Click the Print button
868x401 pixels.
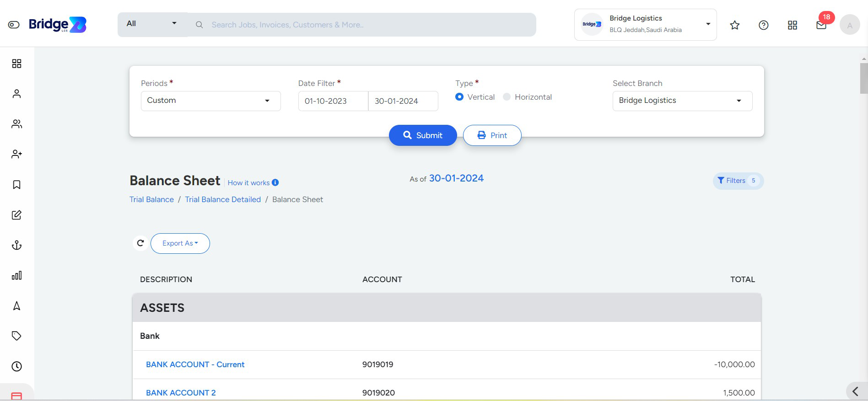(492, 135)
